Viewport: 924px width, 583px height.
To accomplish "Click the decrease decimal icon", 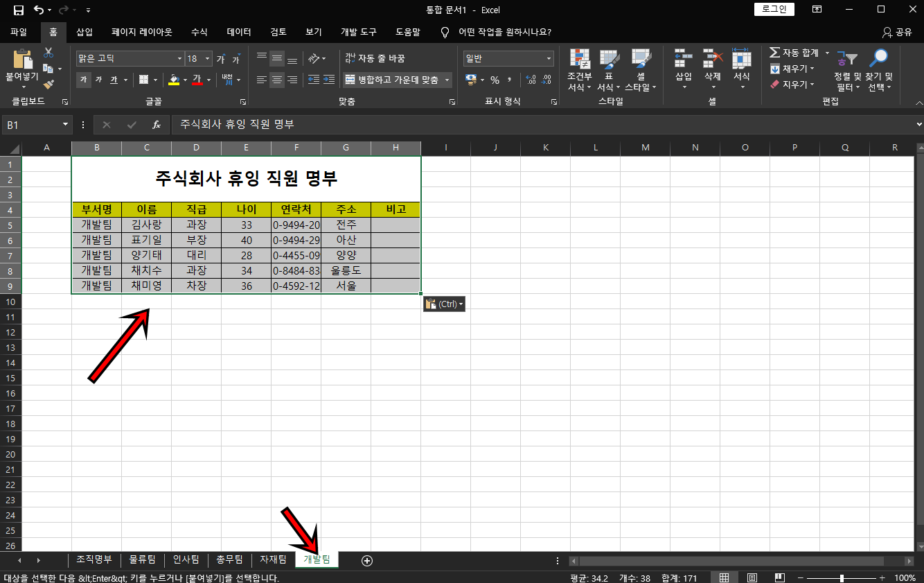I will click(x=547, y=80).
